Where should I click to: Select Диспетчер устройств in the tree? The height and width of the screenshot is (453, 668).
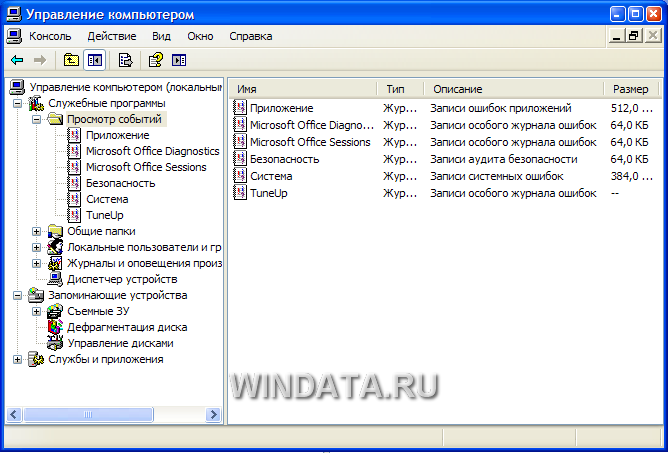122,280
